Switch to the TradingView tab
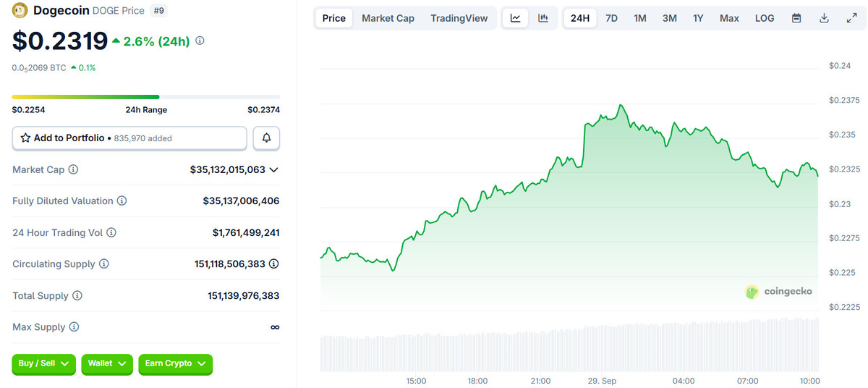This screenshot has width=868, height=388. point(459,18)
